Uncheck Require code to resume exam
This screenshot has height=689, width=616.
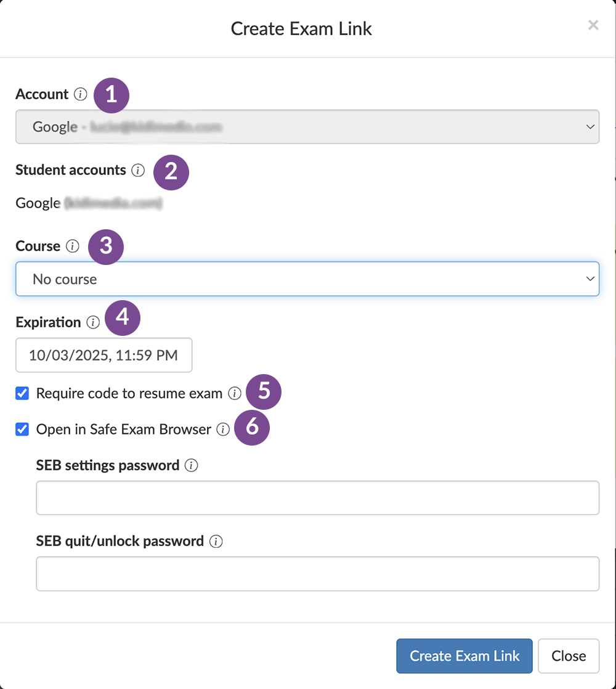(22, 393)
